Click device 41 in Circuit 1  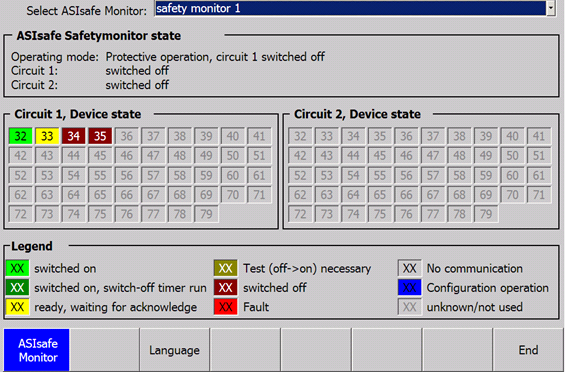point(259,136)
